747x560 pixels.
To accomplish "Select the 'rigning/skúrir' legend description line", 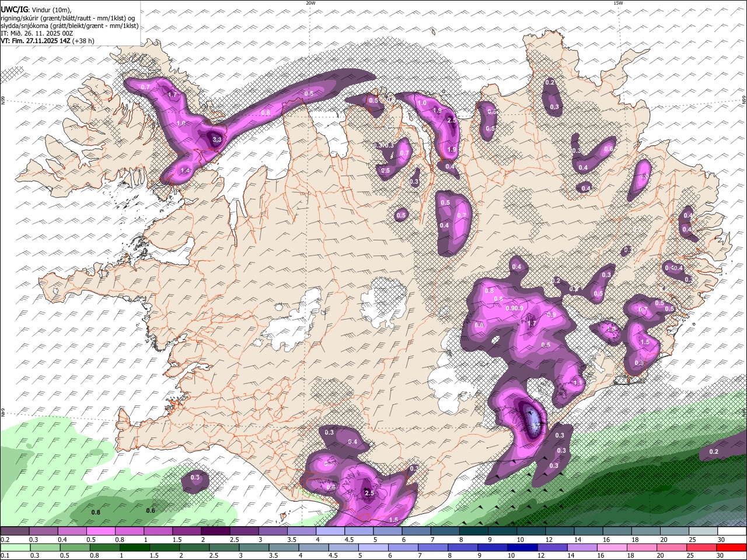I will pyautogui.click(x=68, y=18).
